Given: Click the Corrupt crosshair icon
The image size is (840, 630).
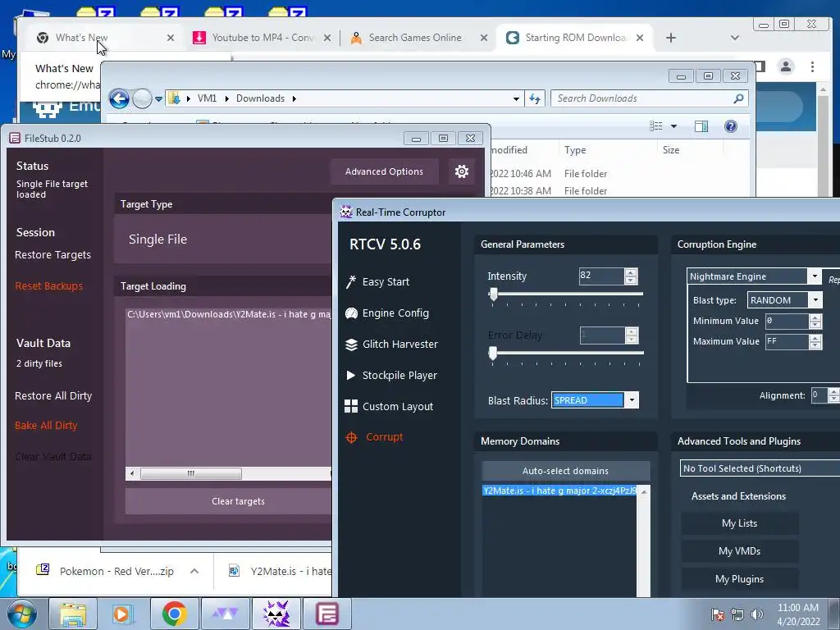Looking at the screenshot, I should (351, 438).
